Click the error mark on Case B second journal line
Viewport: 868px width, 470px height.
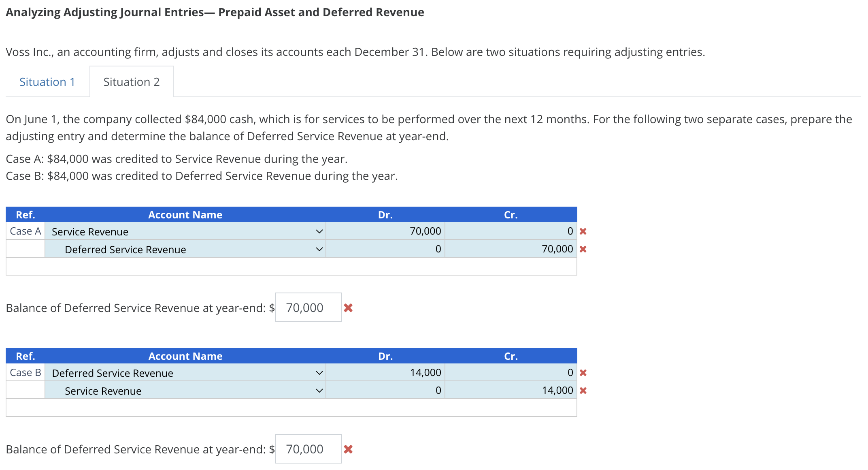click(x=583, y=390)
